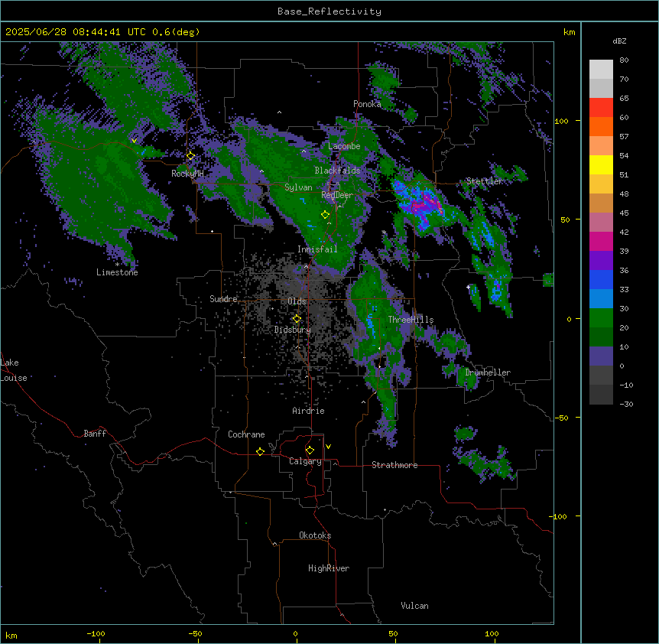659x644 pixels.
Task: Click the orange 57-60 dBZ legend swatch
Action: tap(601, 126)
